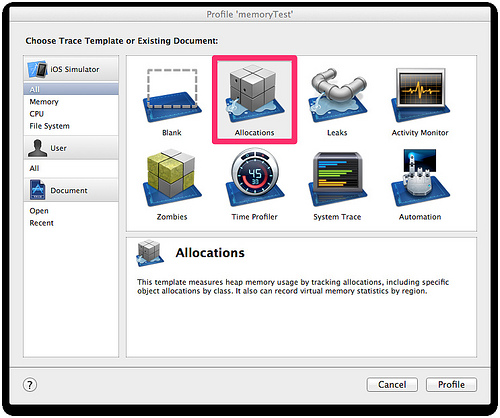This screenshot has height=418, width=500.
Task: Click the iOS Simulator section header
Action: click(x=71, y=69)
